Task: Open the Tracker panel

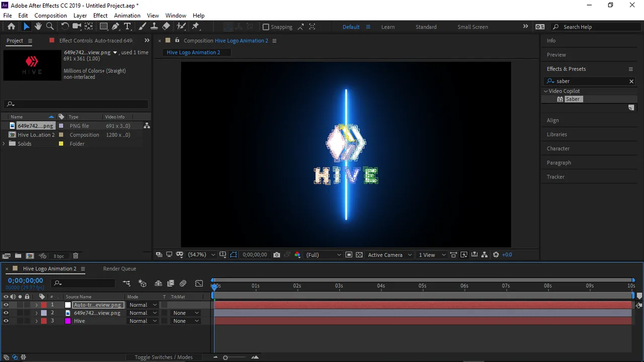Action: 555,176
